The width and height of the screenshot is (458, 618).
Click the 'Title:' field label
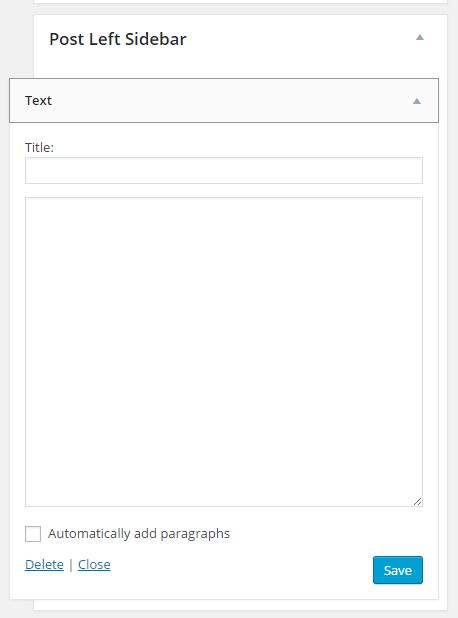click(x=39, y=147)
